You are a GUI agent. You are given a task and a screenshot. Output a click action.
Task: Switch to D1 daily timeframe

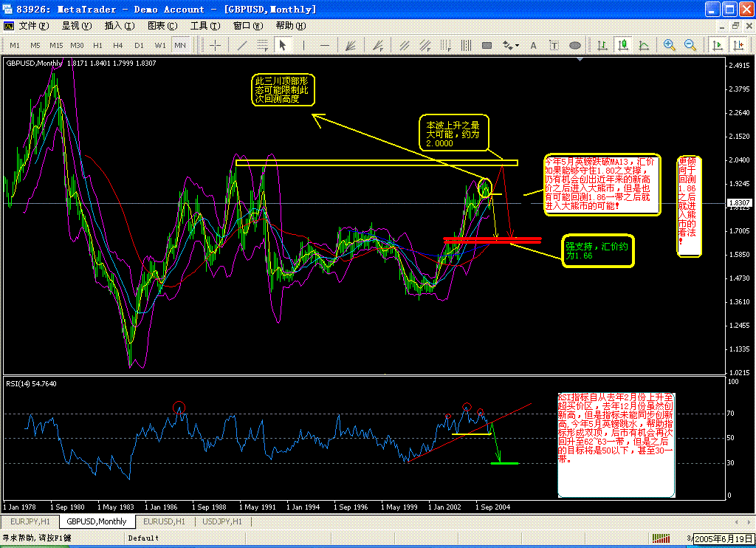140,45
